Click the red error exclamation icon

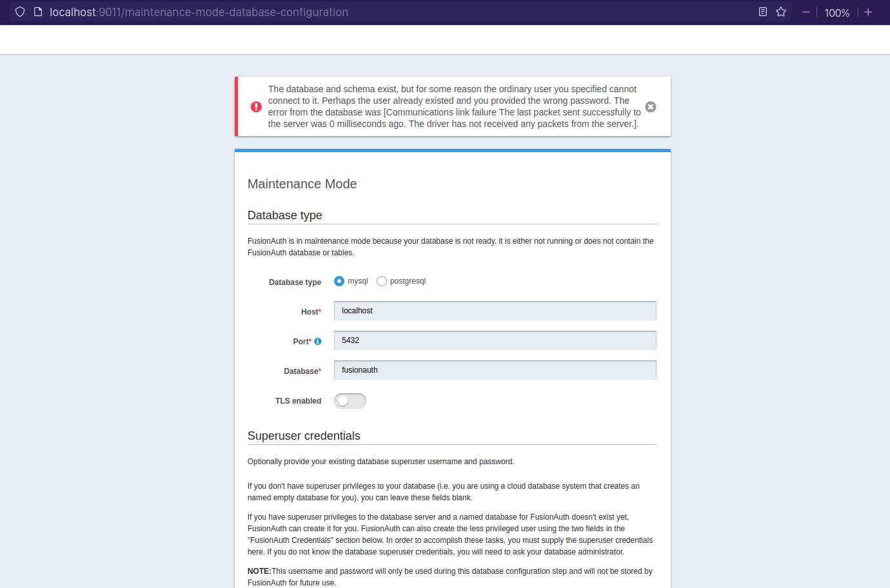click(256, 107)
